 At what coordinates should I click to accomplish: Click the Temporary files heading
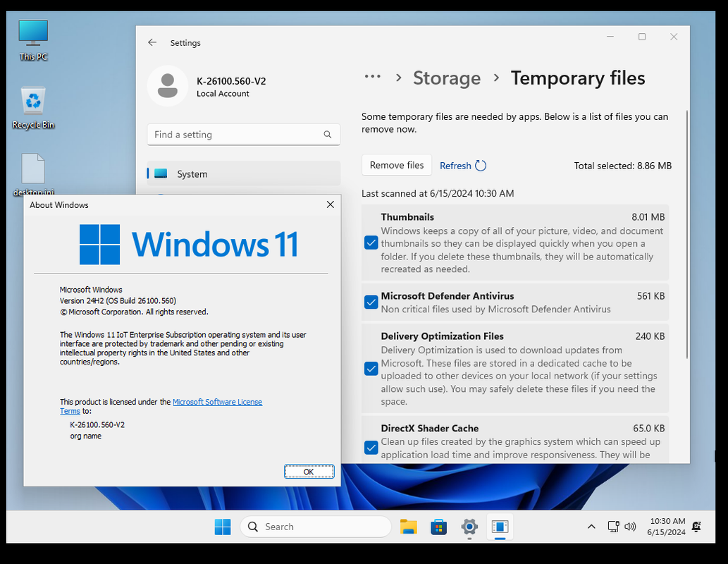[578, 78]
